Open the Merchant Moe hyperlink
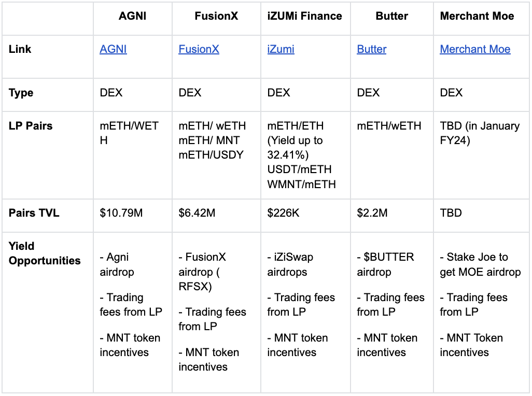Screen dimensions: 532x396 [x=475, y=49]
